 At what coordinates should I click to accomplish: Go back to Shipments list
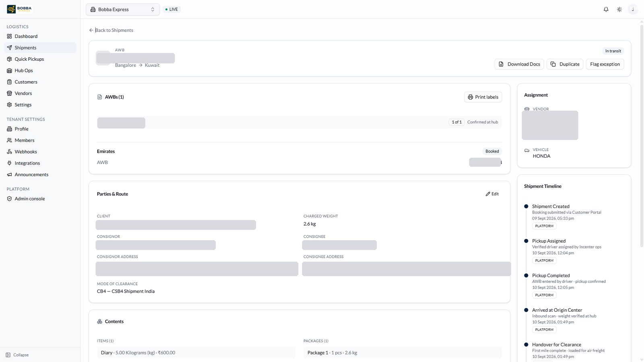click(x=111, y=30)
